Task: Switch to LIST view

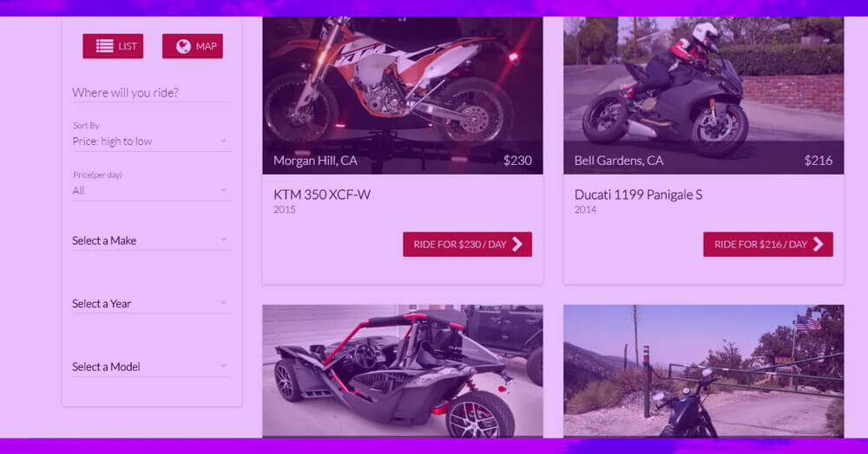Action: (113, 46)
